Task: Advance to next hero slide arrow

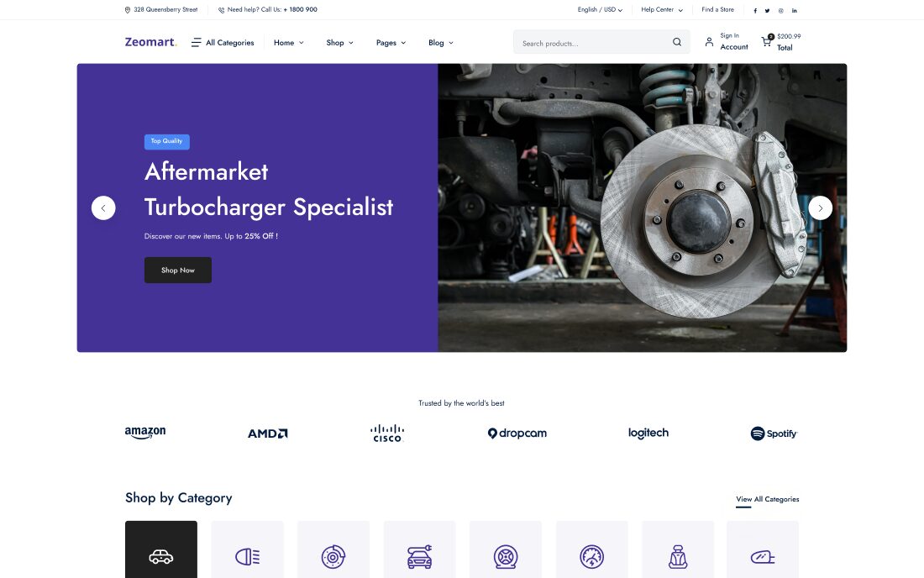Action: coord(820,208)
